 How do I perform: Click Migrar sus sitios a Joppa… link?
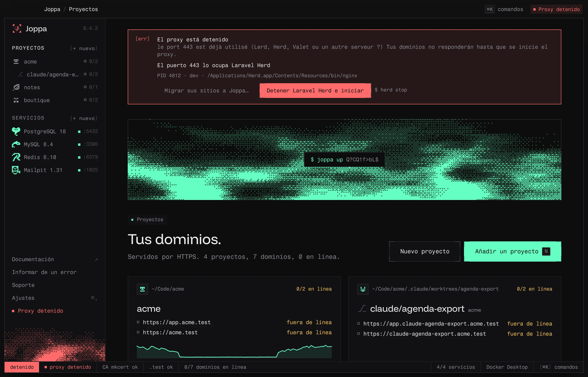tap(206, 91)
